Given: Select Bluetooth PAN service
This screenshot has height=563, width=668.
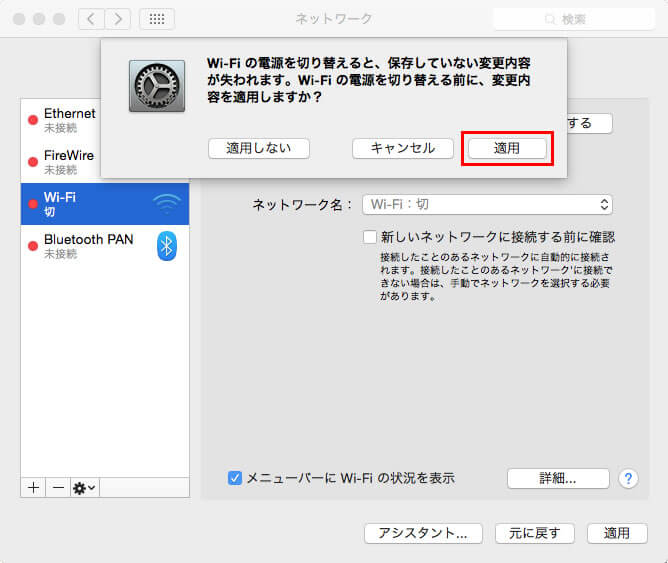Looking at the screenshot, I should tap(105, 246).
